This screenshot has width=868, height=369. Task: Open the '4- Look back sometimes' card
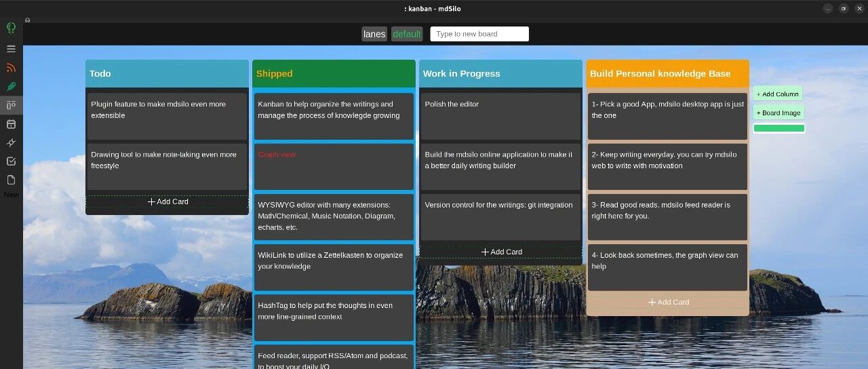(668, 267)
